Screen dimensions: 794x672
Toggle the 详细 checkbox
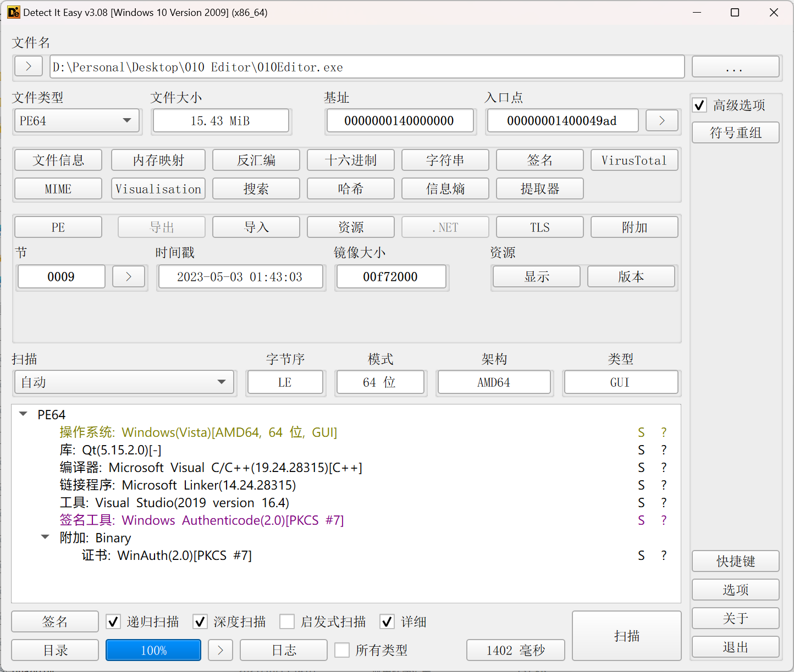[387, 621]
